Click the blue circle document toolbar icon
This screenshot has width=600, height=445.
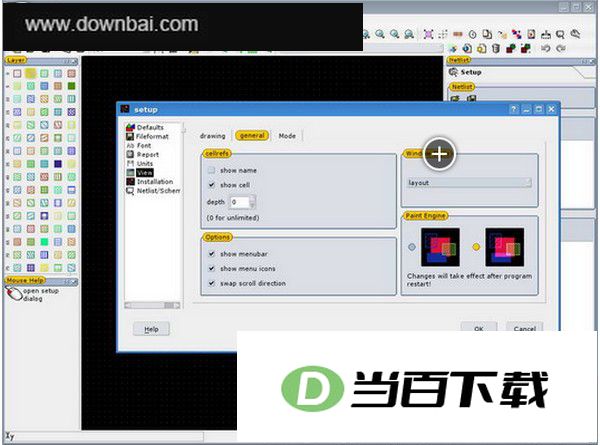[x=467, y=49]
